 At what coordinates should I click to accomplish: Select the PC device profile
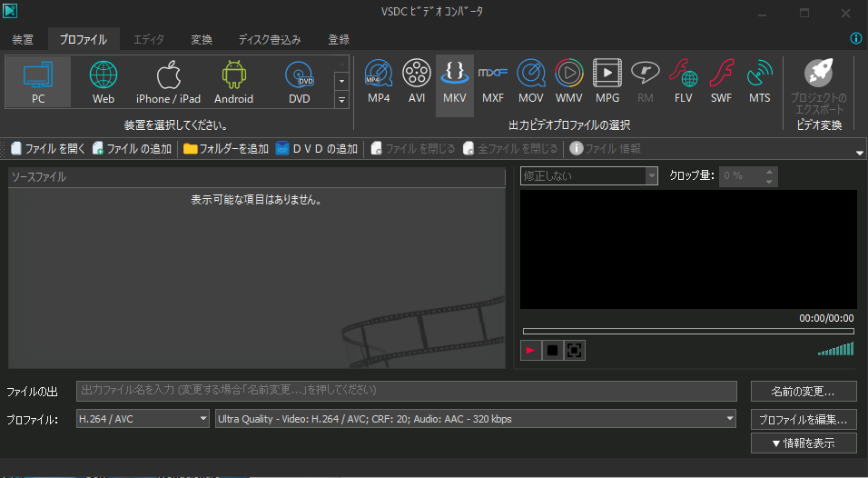coord(38,82)
